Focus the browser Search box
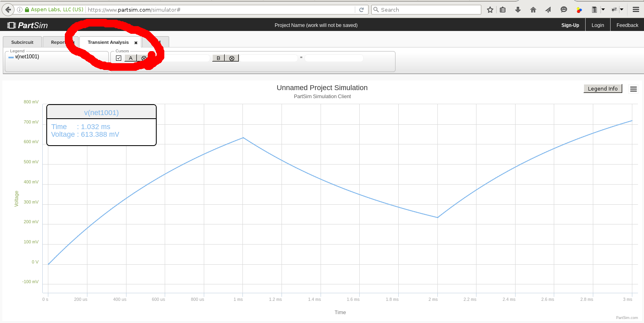This screenshot has width=644, height=323. pos(426,10)
